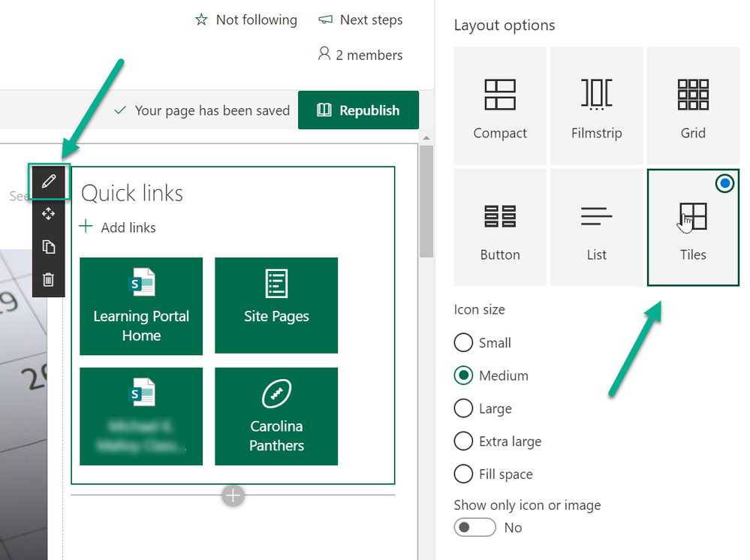Viewport: 750px width, 560px height.
Task: Click the page scrollbar thumb
Action: 426,201
